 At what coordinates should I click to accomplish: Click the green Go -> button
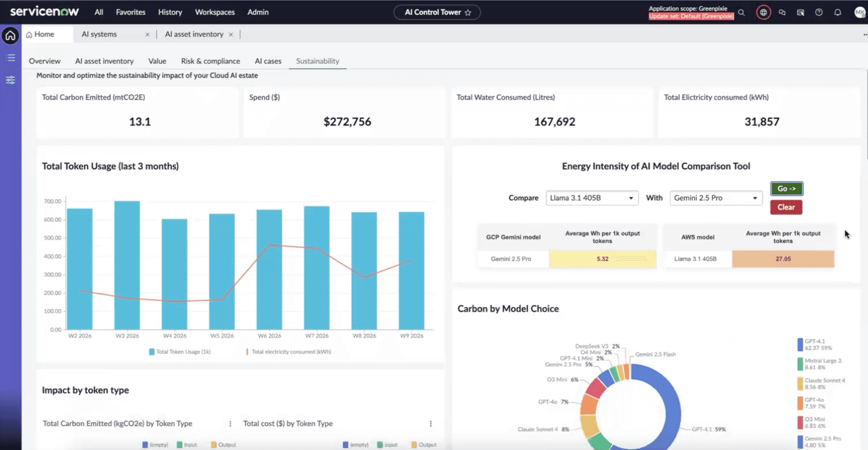pos(786,189)
